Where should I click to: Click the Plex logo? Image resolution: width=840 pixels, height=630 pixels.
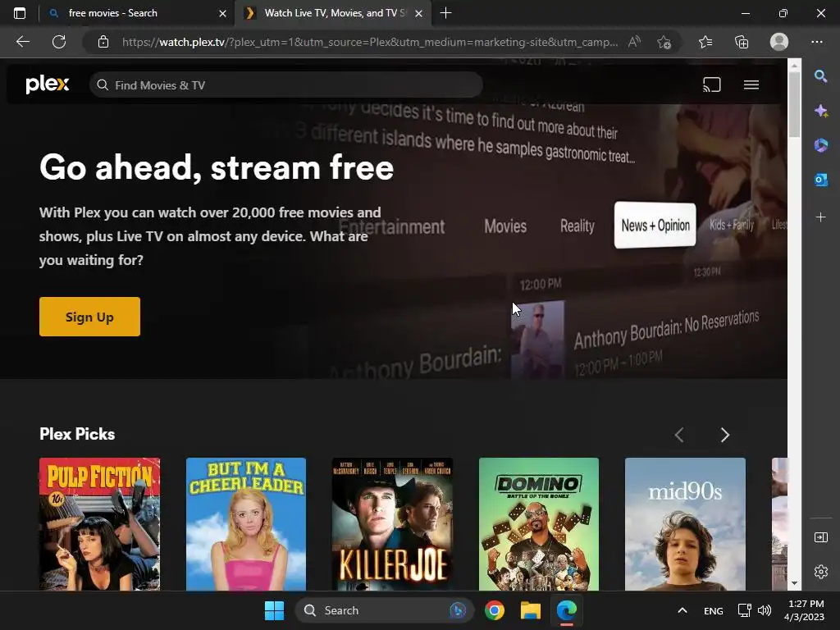pos(47,84)
